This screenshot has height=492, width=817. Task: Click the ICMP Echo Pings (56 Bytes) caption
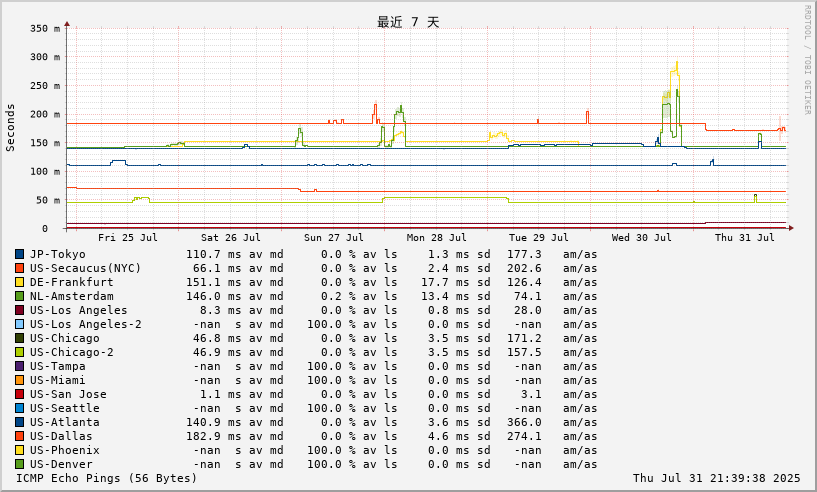coord(107,478)
